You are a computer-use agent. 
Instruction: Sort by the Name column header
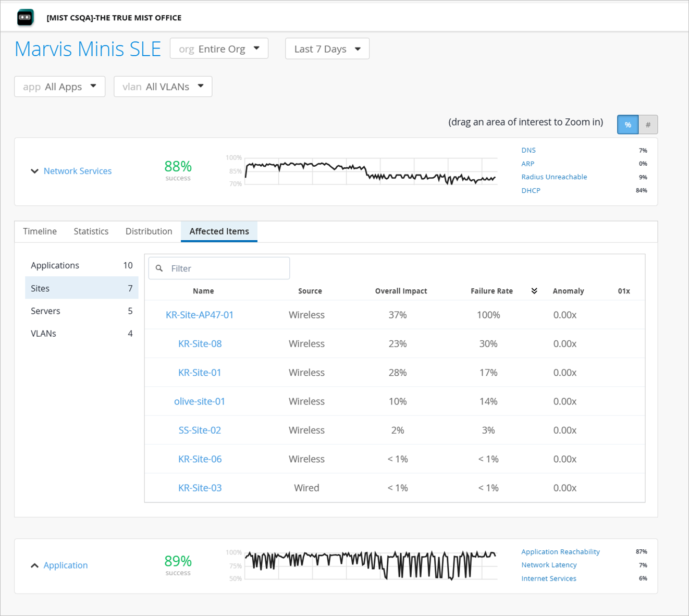(203, 291)
